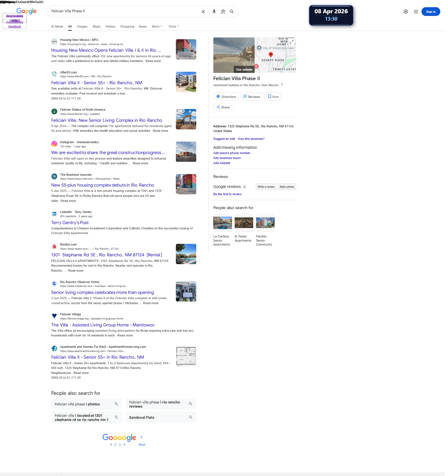Click the Add a photo button
Image resolution: width=448 pixels, height=476 pixels.
[x=287, y=187]
